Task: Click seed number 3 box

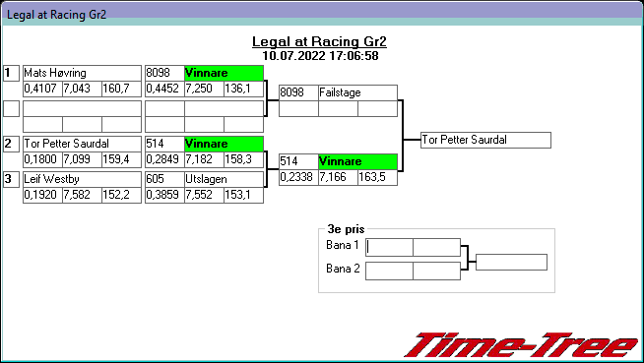Action: click(12, 179)
